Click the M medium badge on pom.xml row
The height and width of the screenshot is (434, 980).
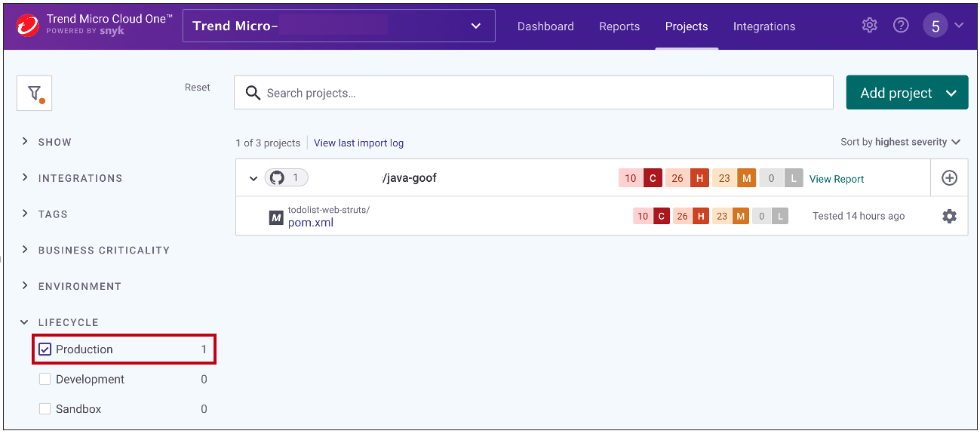click(740, 216)
